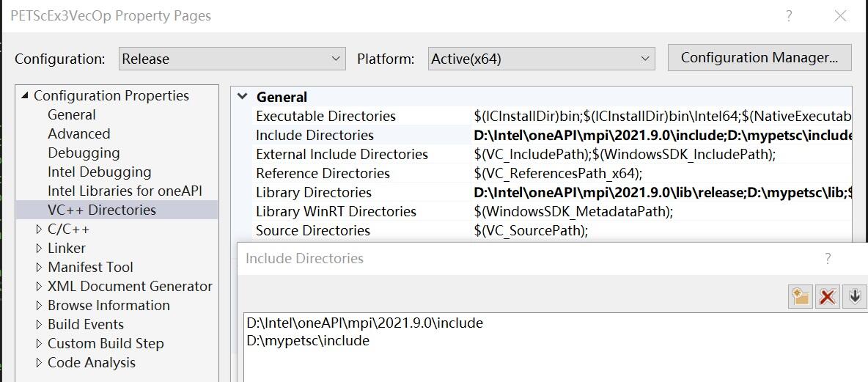Select the Debugging property page

point(84,153)
